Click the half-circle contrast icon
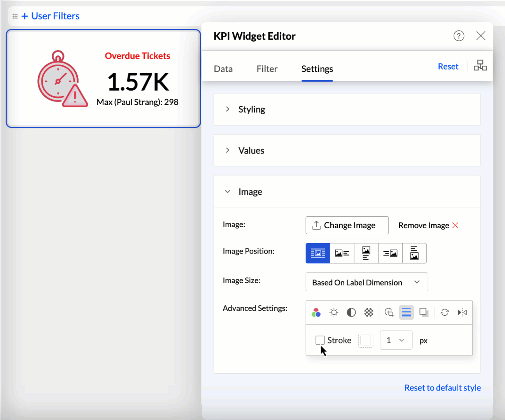Viewport: 505px width, 420px height. coord(351,313)
